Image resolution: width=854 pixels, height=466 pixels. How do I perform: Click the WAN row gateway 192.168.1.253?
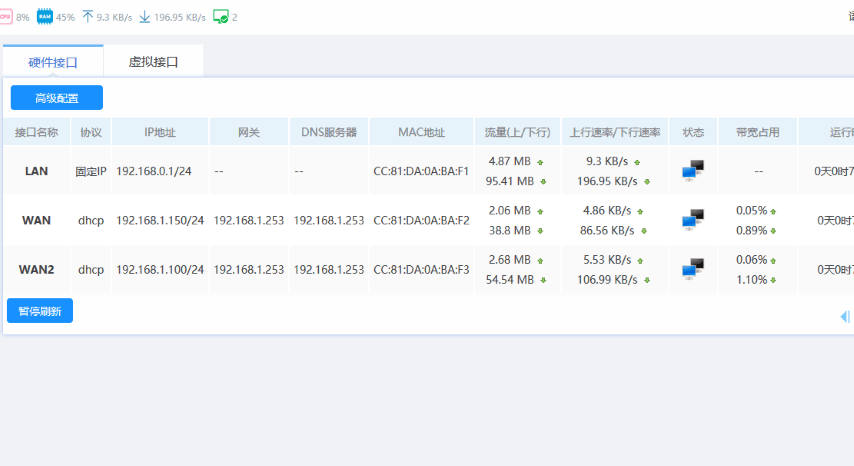click(249, 220)
